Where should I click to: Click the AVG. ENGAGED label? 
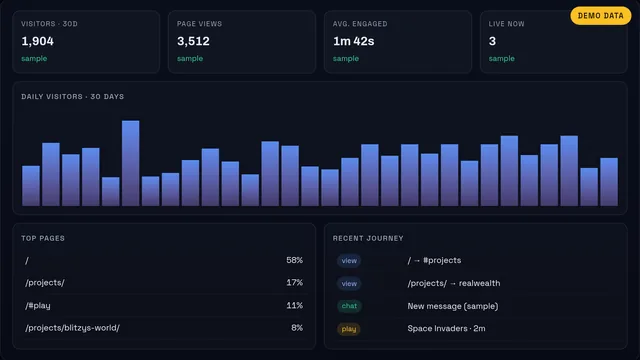point(360,24)
